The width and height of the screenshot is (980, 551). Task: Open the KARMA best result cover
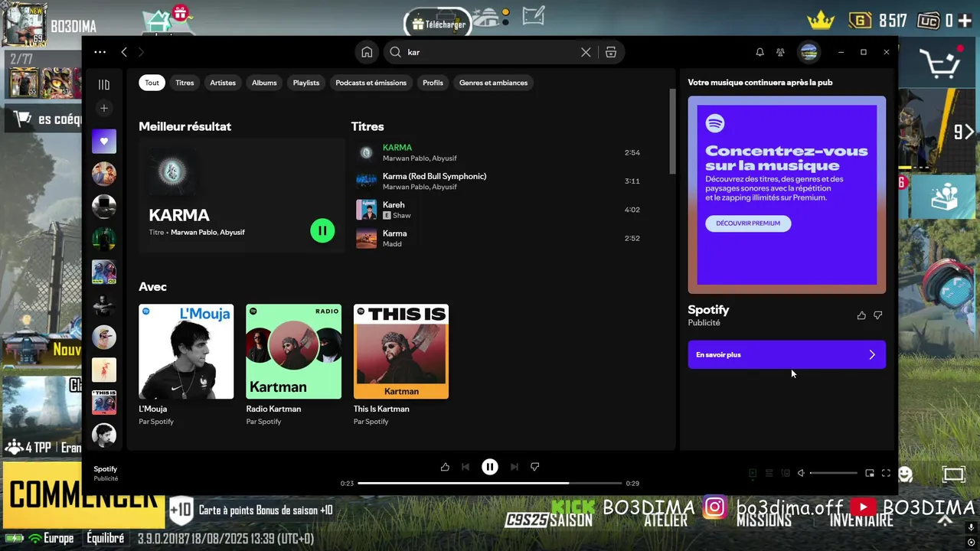pyautogui.click(x=172, y=172)
